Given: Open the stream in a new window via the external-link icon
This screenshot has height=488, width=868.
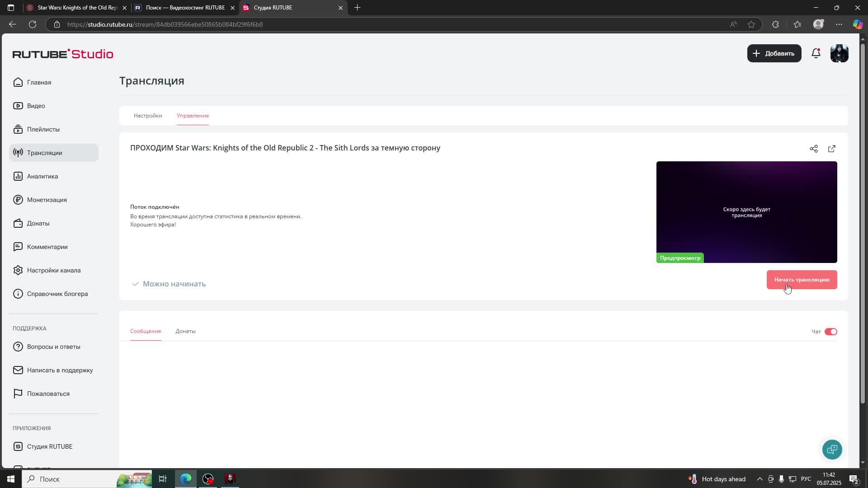Looking at the screenshot, I should click(x=832, y=149).
